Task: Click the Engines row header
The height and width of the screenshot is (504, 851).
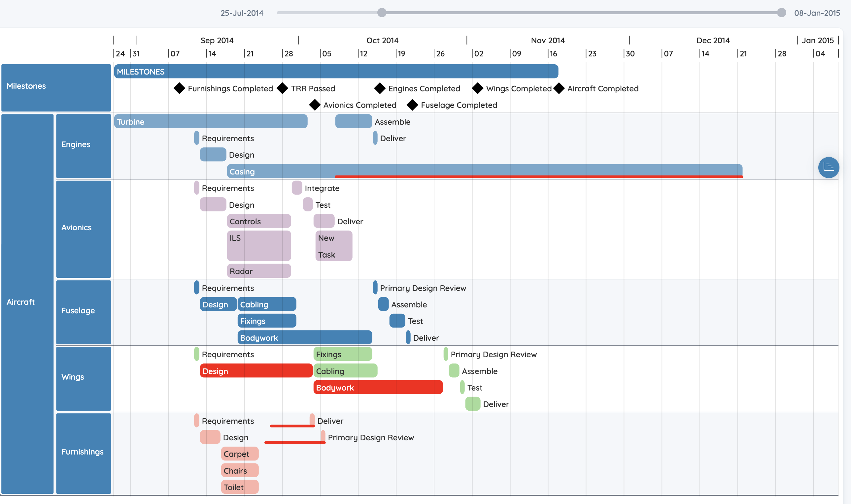Action: [84, 146]
